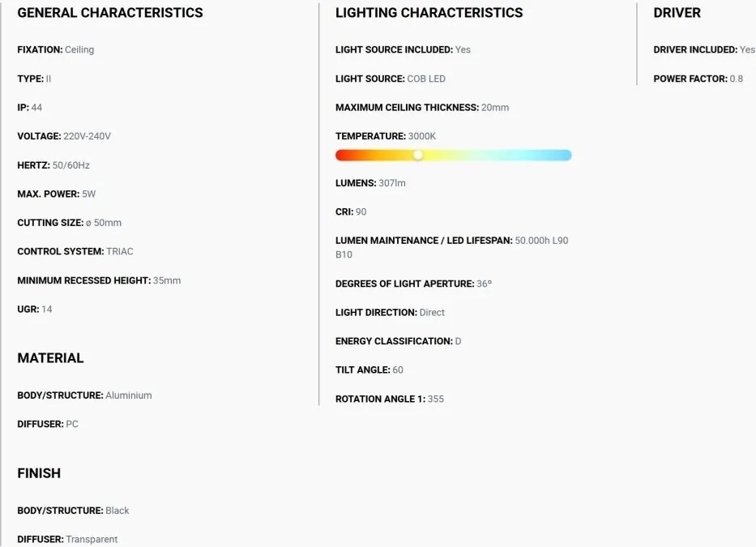Click the CRI 90 entry
Image resolution: width=756 pixels, height=547 pixels.
click(351, 212)
